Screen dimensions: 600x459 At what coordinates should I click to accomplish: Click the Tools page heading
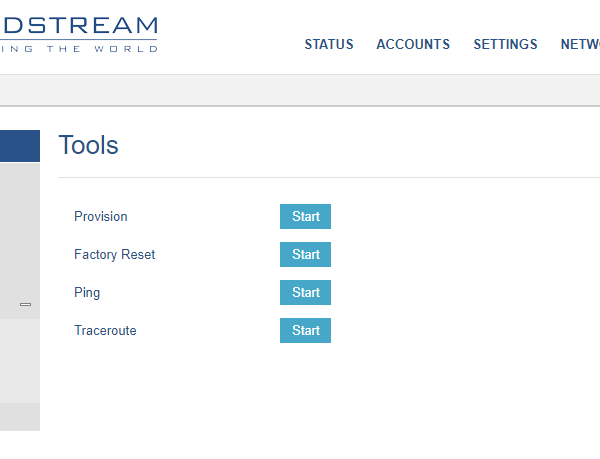89,145
